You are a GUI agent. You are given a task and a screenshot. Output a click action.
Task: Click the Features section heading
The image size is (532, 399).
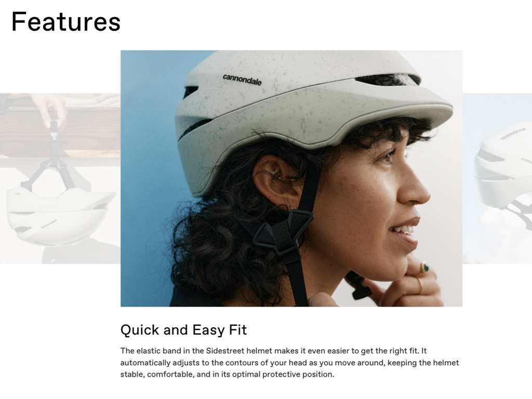point(66,22)
